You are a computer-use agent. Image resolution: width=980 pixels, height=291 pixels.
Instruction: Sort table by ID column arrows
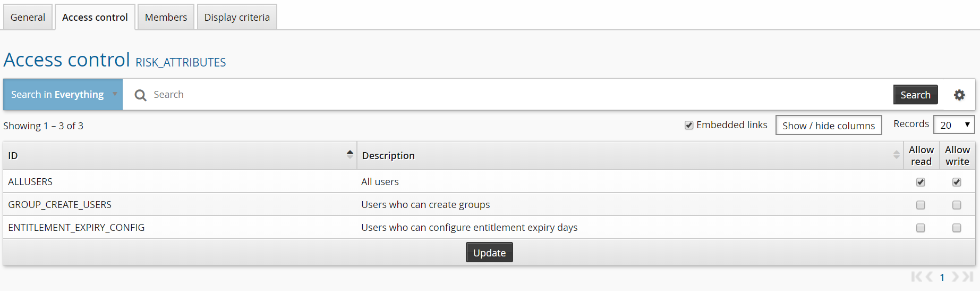click(350, 155)
